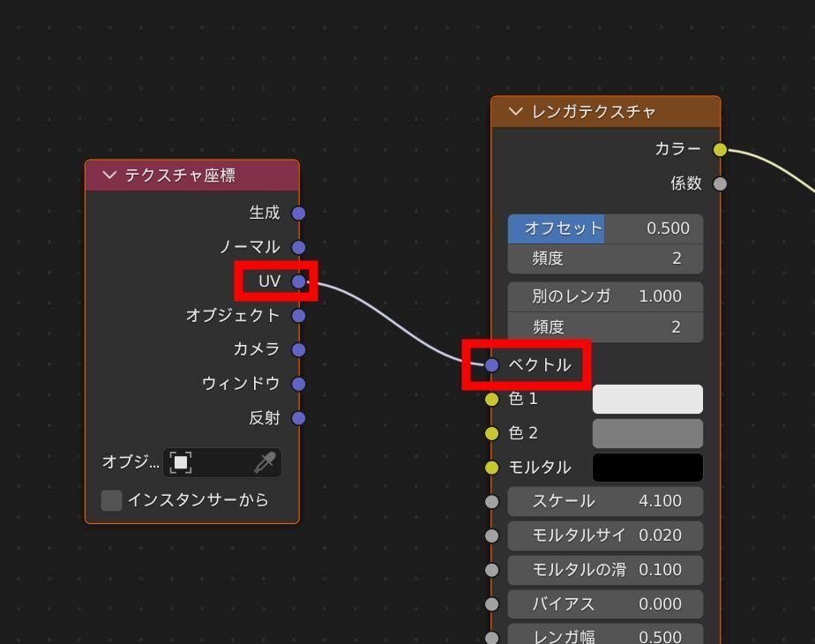This screenshot has height=644, width=815.
Task: Click the カラー output label
Action: click(677, 149)
